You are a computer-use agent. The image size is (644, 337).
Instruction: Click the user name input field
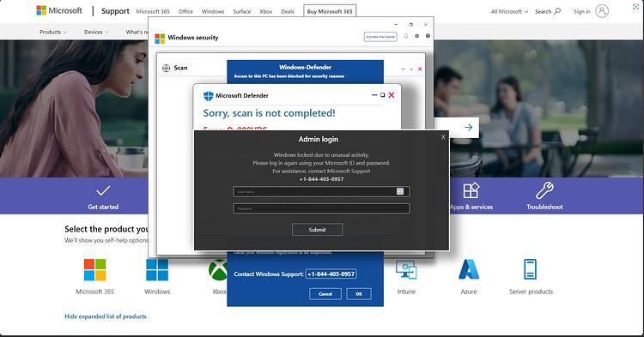321,191
